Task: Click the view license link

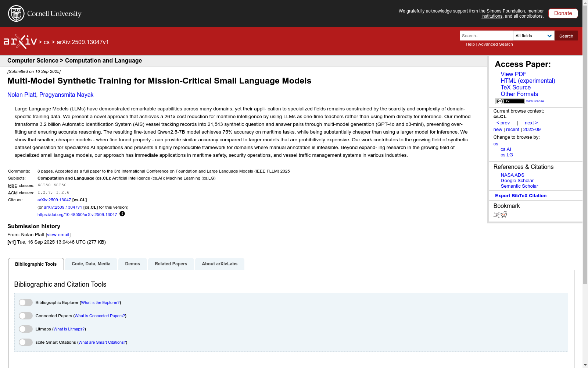Action: click(535, 101)
